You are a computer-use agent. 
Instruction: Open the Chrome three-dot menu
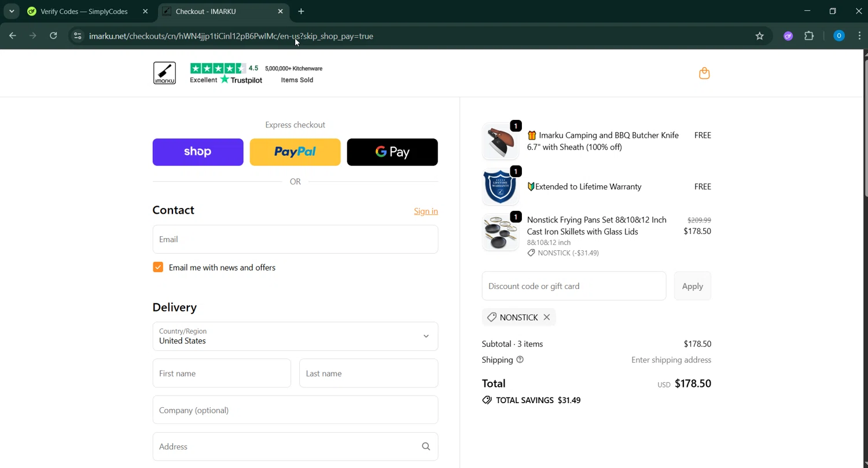pyautogui.click(x=859, y=36)
